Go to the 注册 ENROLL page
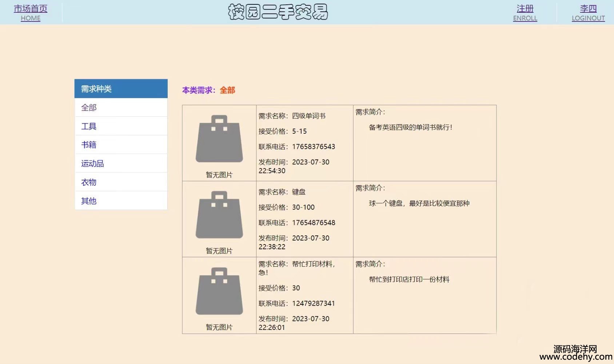Image resolution: width=614 pixels, height=364 pixels. pos(525,13)
